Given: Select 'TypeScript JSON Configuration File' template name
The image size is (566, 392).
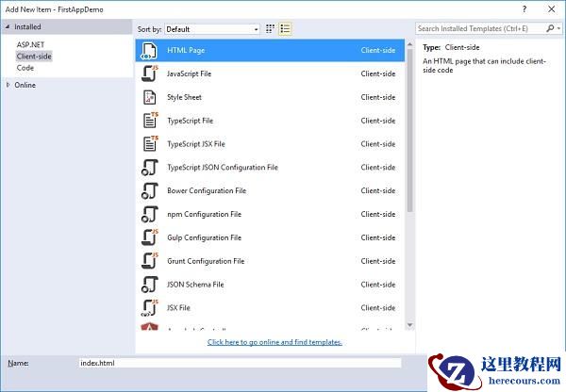Looking at the screenshot, I should pos(223,168).
